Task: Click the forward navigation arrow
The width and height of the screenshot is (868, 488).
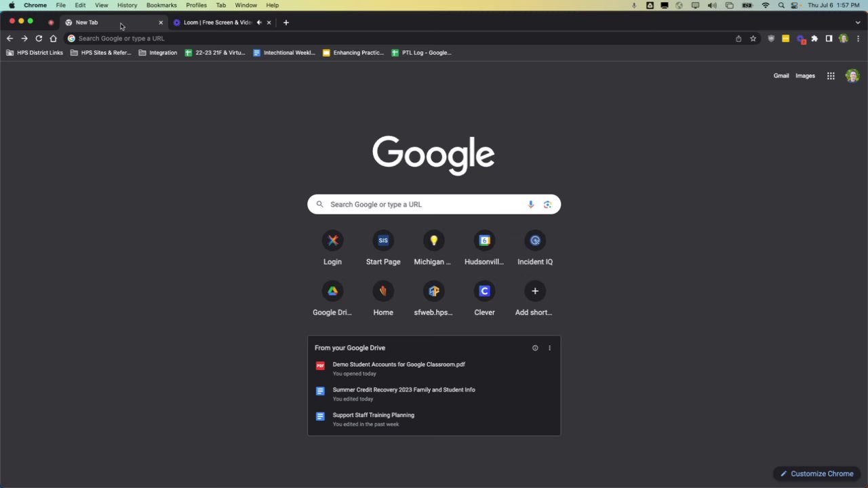Action: click(24, 39)
